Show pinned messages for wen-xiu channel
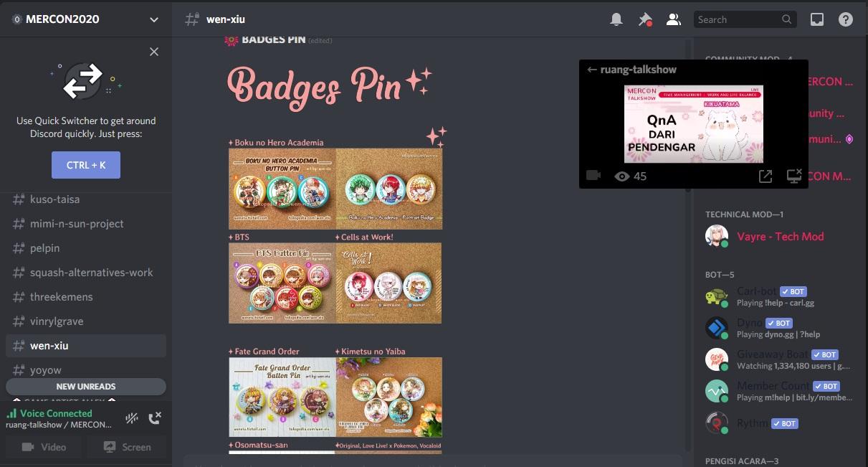 click(x=645, y=19)
